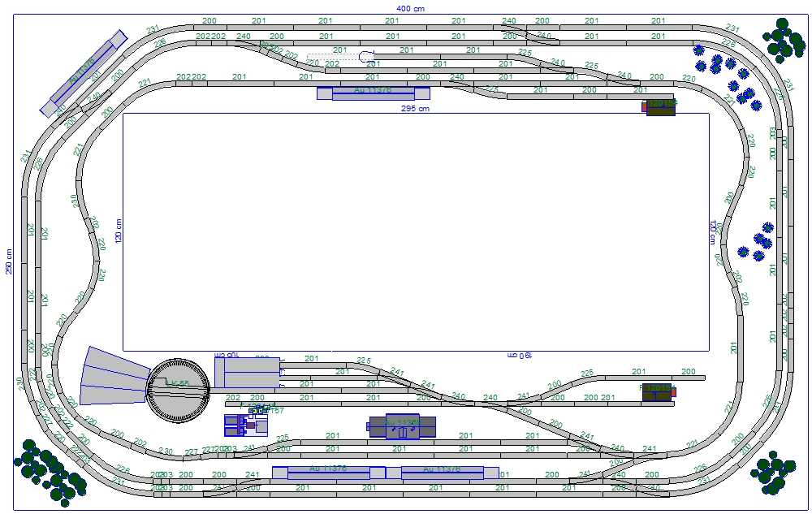Click the '400 cm' width dimension label

pos(411,8)
